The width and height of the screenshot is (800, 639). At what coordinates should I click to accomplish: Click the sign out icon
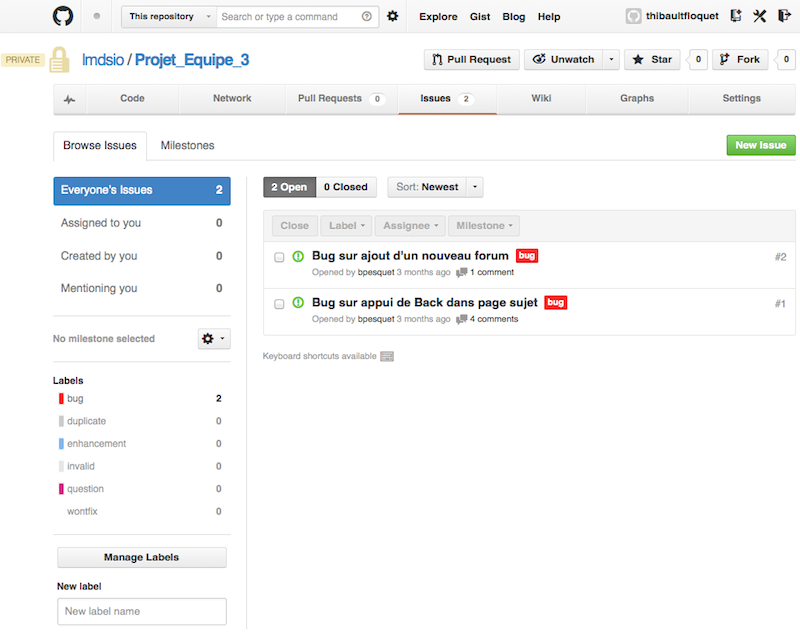click(x=785, y=16)
